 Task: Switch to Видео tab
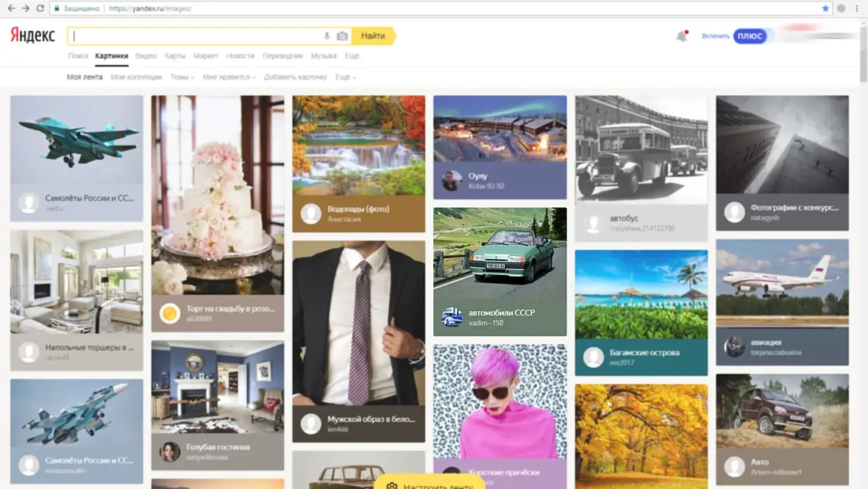click(146, 56)
